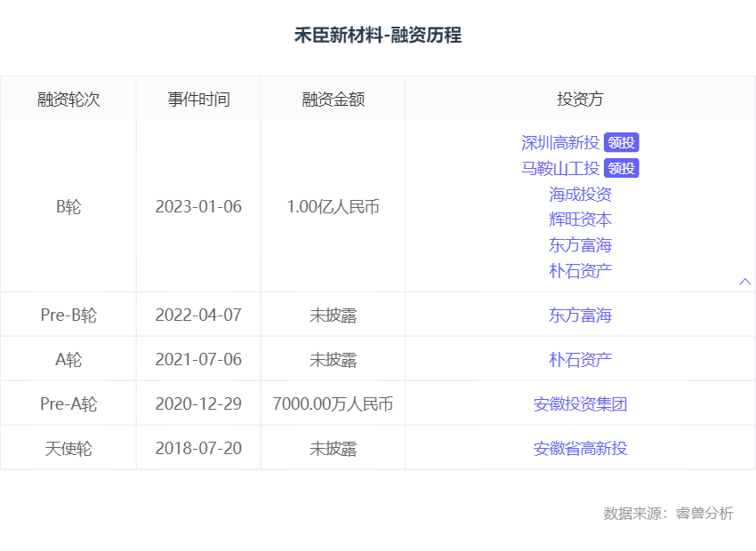This screenshot has height=551, width=756.
Task: Open the 辉旺资本 investor link
Action: (580, 220)
